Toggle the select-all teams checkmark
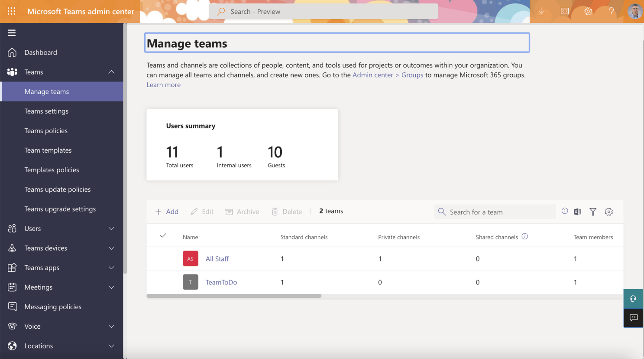The height and width of the screenshot is (359, 644). (163, 235)
